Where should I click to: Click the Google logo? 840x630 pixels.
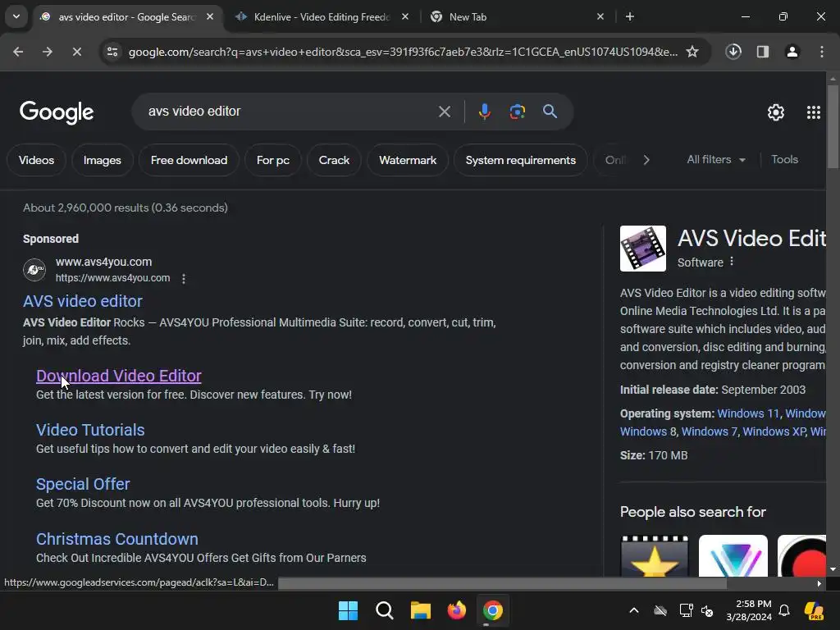(x=57, y=112)
